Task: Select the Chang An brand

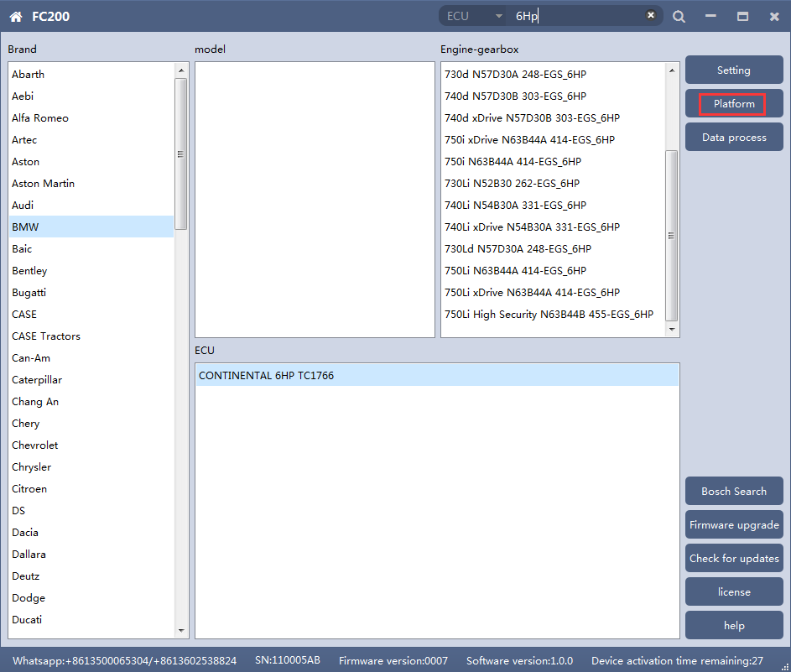Action: click(x=91, y=401)
